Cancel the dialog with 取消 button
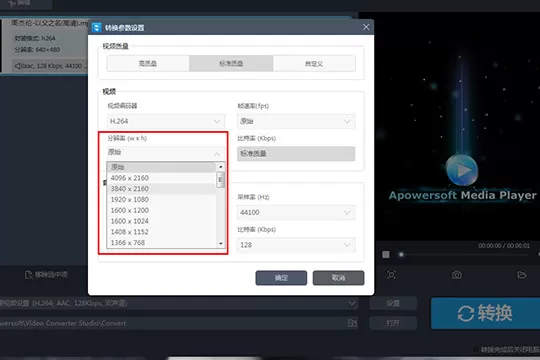The image size is (540, 360). tap(338, 278)
